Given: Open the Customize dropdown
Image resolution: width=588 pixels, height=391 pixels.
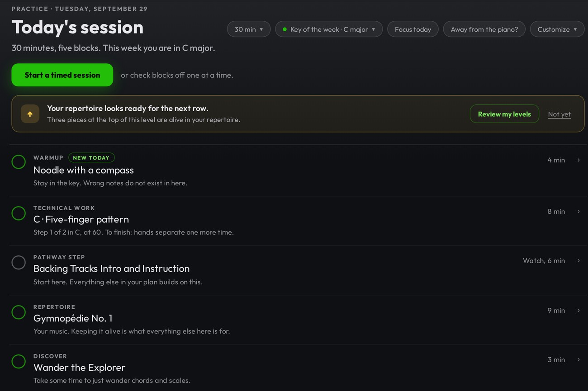Looking at the screenshot, I should tap(557, 29).
